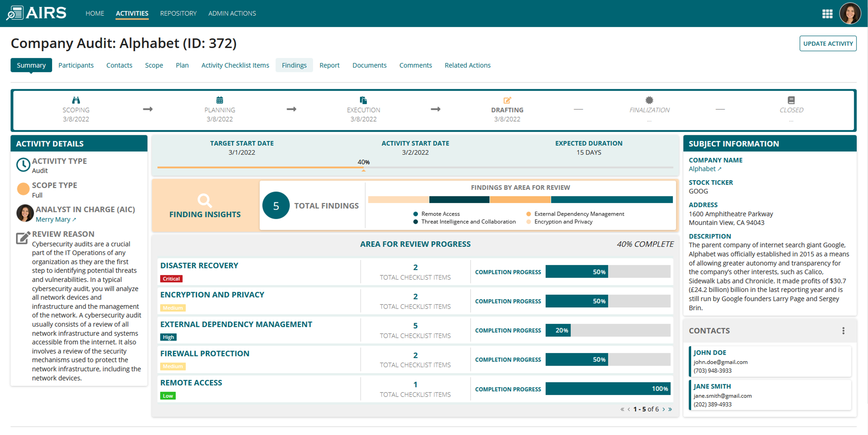Open the Merry Mary analyst link

tap(56, 220)
